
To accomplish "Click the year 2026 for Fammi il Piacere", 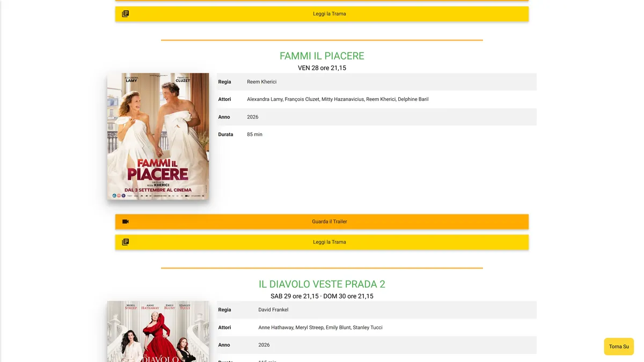I will [253, 117].
